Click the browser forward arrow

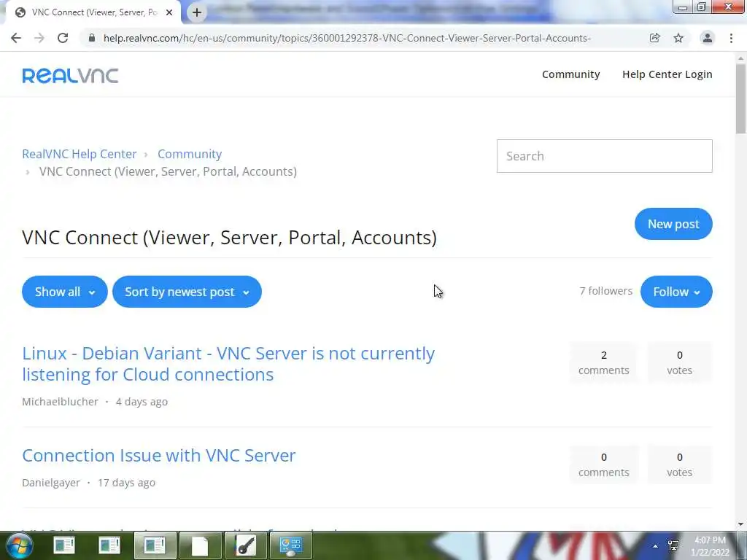click(x=39, y=38)
